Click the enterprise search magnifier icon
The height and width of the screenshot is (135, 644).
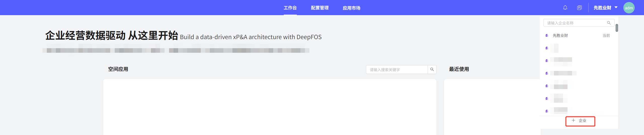tap(609, 23)
